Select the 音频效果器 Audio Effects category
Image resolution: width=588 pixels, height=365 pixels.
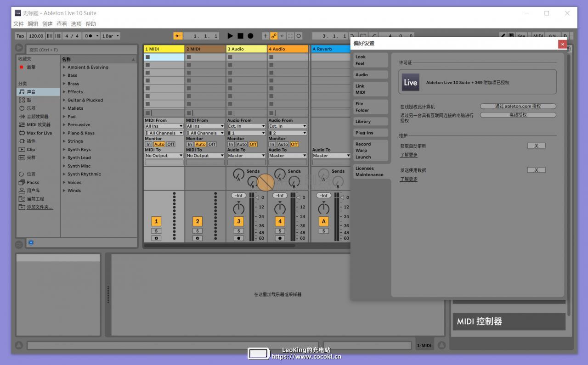click(38, 117)
